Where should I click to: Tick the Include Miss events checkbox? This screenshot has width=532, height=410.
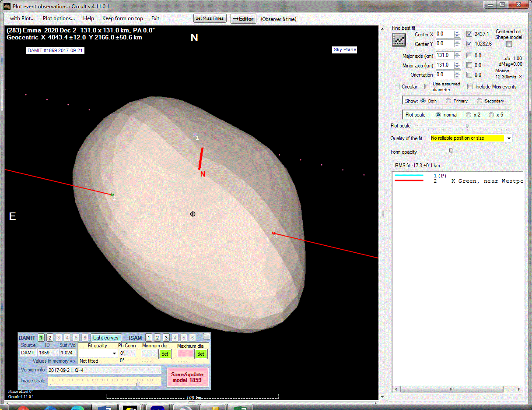point(470,87)
